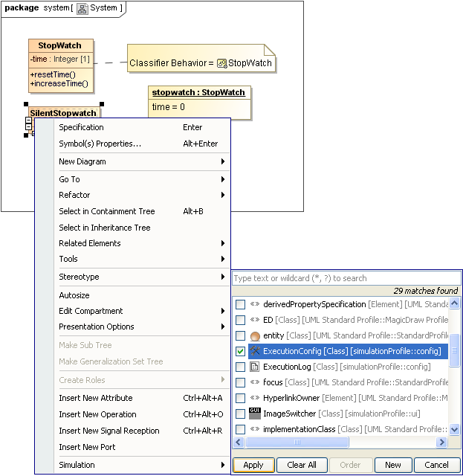Click the focus stereotype icon
Viewport: 463px width, 476px height.
(x=255, y=382)
